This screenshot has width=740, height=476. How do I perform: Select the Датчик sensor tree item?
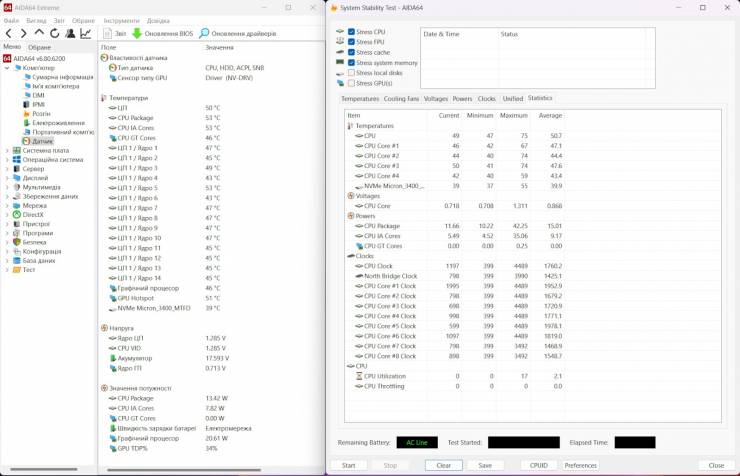click(42, 141)
